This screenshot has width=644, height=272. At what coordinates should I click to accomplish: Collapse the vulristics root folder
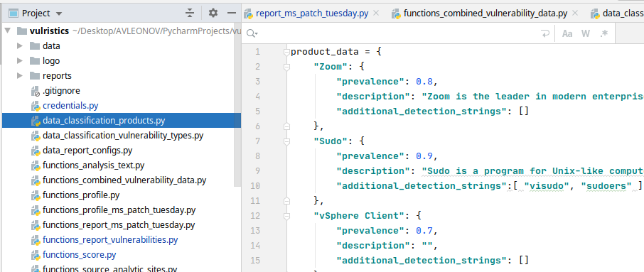(7, 31)
